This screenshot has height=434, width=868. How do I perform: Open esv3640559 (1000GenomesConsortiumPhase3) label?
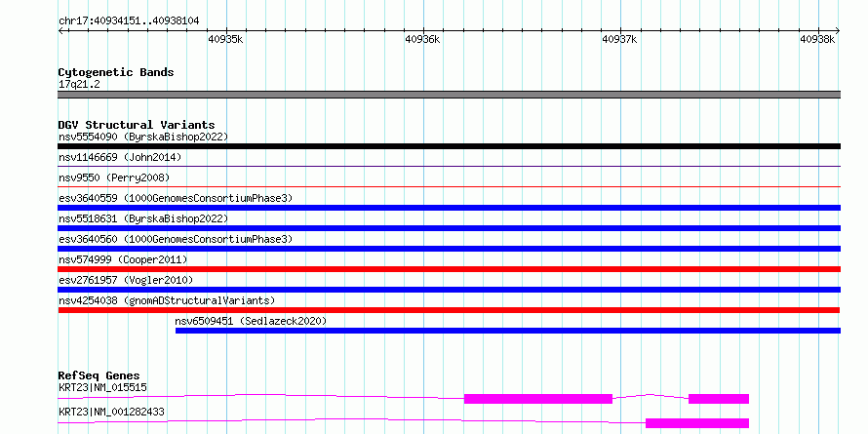tap(176, 198)
